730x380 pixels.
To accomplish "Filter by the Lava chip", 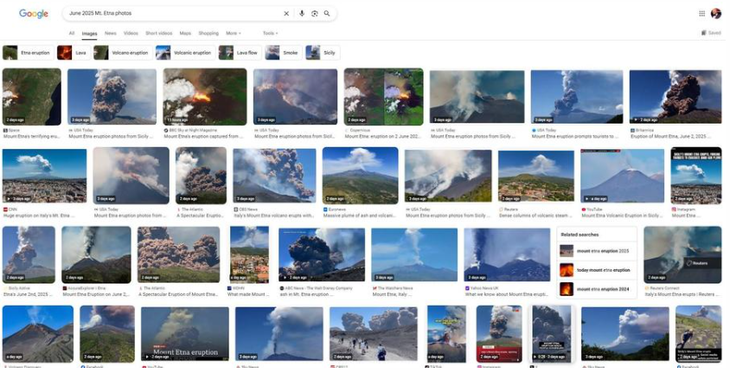I will click(x=73, y=53).
